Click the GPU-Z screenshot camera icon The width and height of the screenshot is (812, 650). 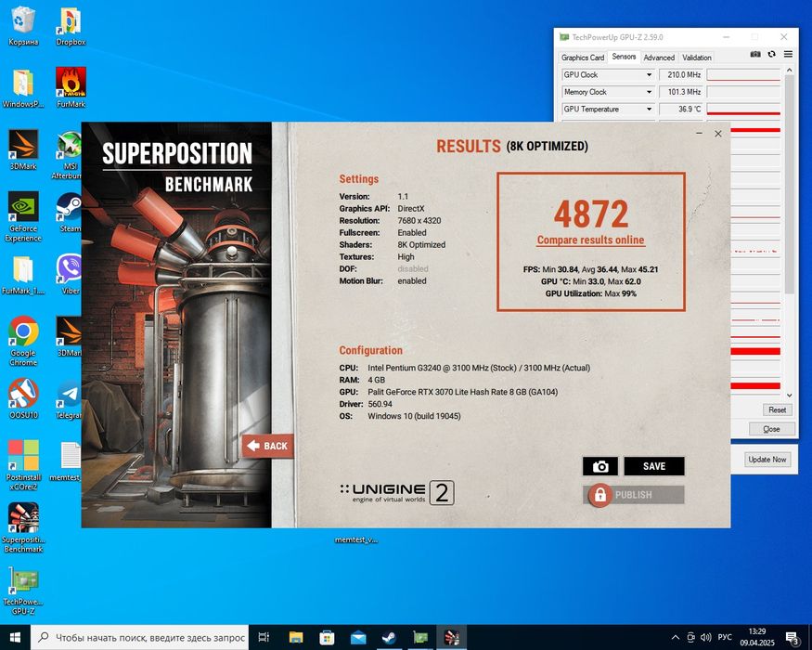coord(755,54)
